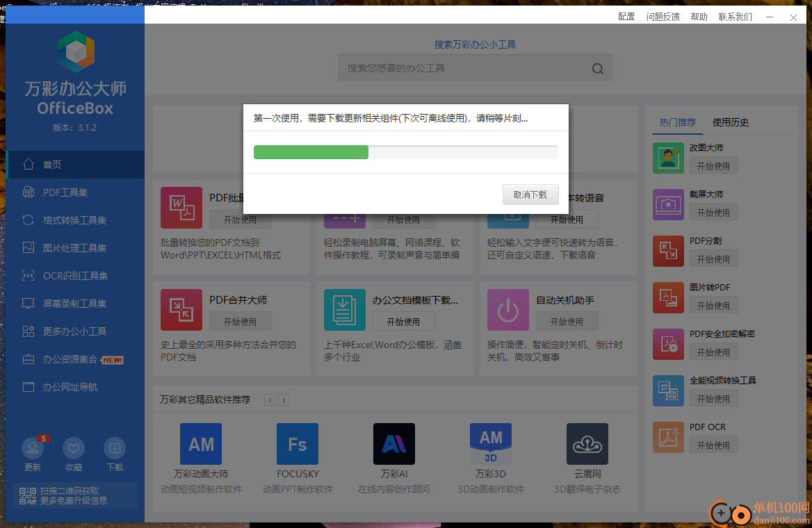Open 配置 settings in the title bar
The width and height of the screenshot is (812, 528).
tap(626, 17)
